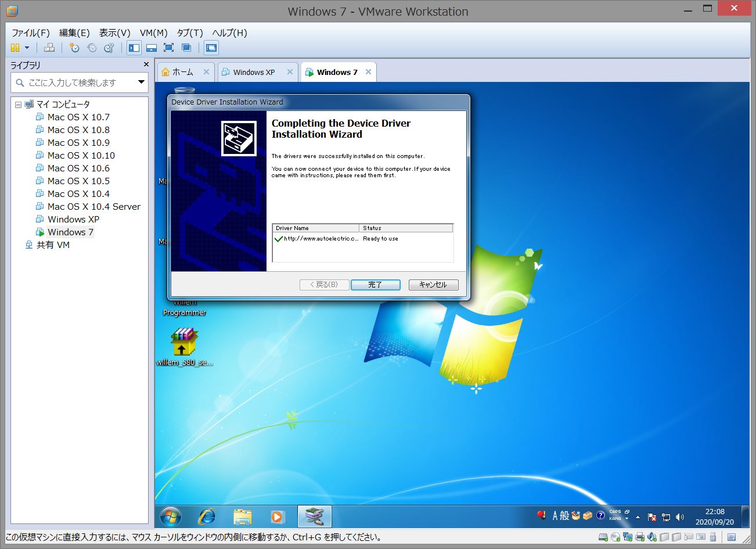Select Mac OS X 10.6 in library
This screenshot has width=756, height=549.
(x=78, y=168)
